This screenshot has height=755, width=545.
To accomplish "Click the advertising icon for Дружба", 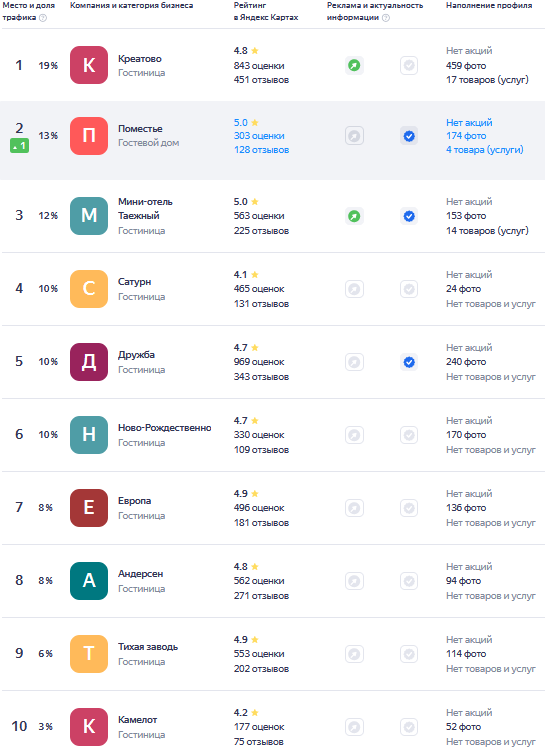I will (x=354, y=362).
